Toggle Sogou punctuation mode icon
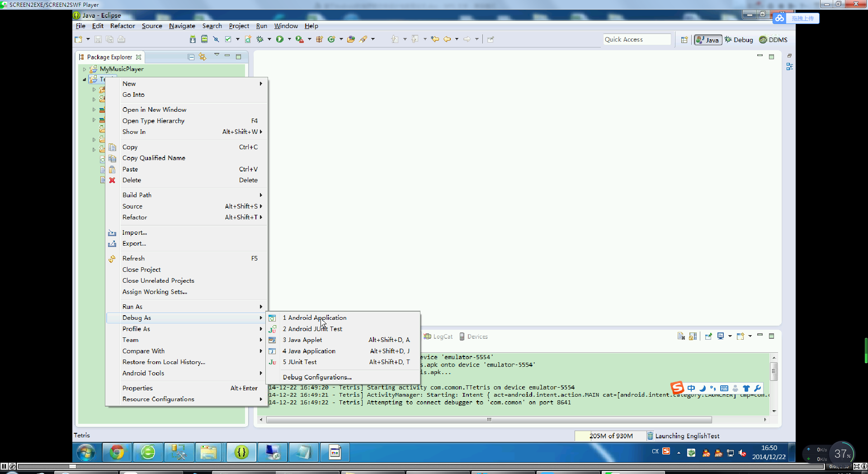The image size is (868, 474). tap(713, 388)
